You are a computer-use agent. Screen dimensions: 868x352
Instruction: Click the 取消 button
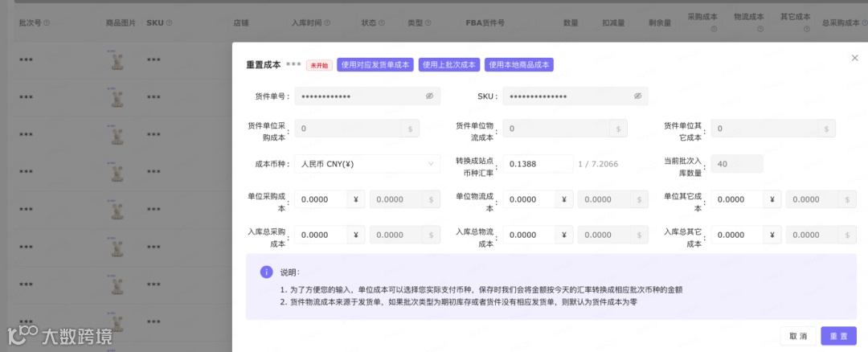[x=798, y=336]
